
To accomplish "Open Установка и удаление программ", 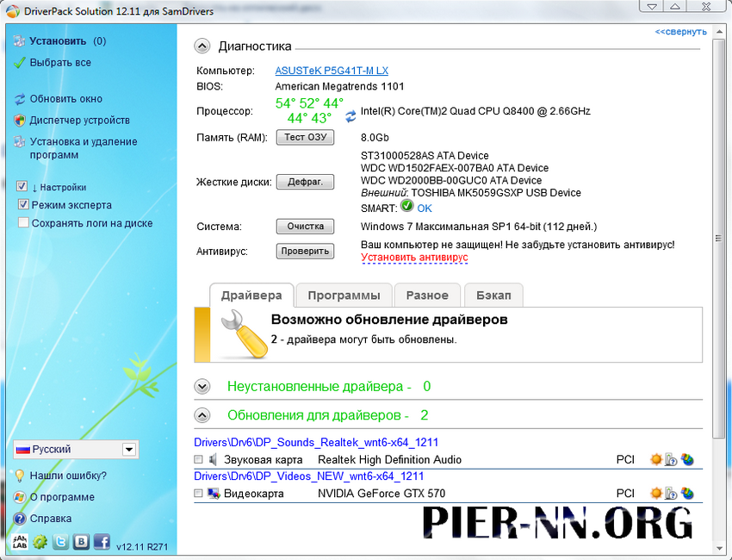I will pos(84,148).
